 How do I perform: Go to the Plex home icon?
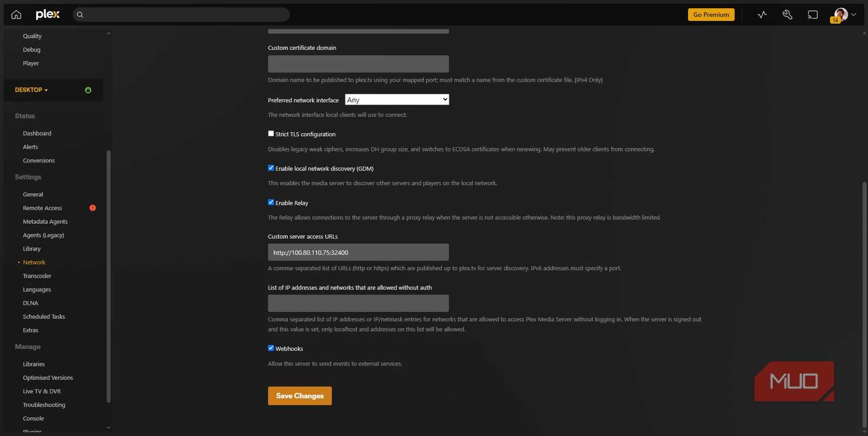[x=16, y=14]
